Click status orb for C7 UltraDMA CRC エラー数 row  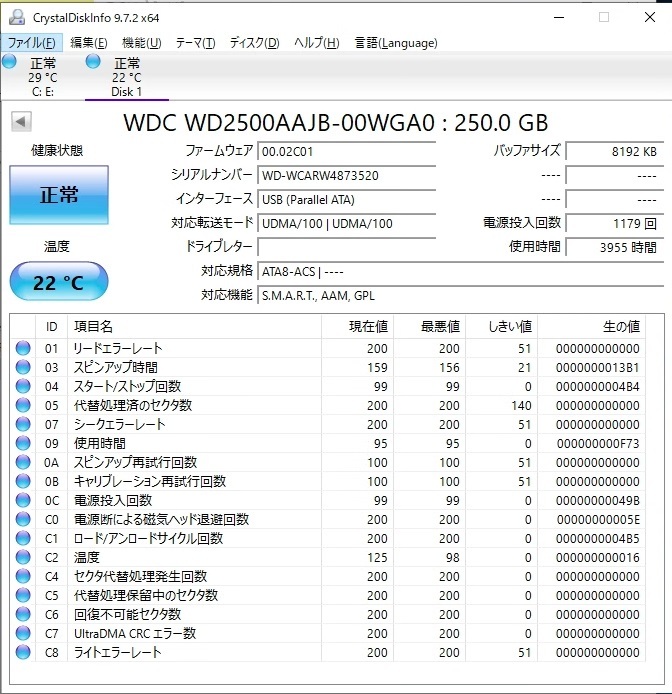pos(23,634)
